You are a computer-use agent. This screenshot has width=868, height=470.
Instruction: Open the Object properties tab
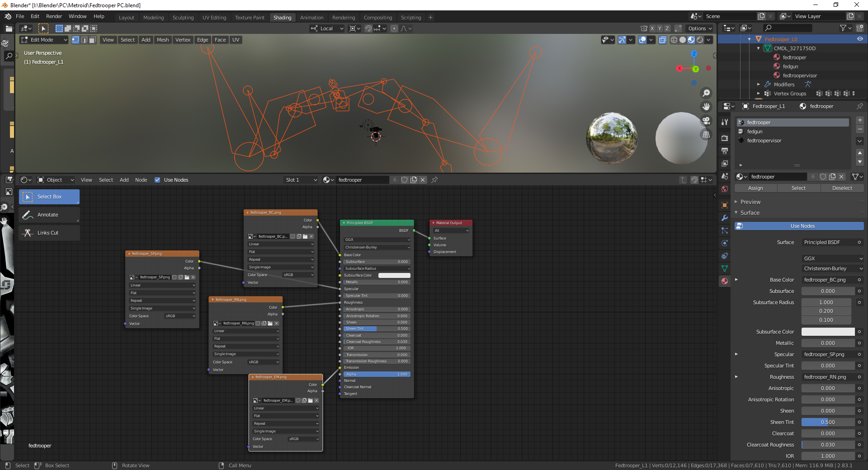(725, 205)
